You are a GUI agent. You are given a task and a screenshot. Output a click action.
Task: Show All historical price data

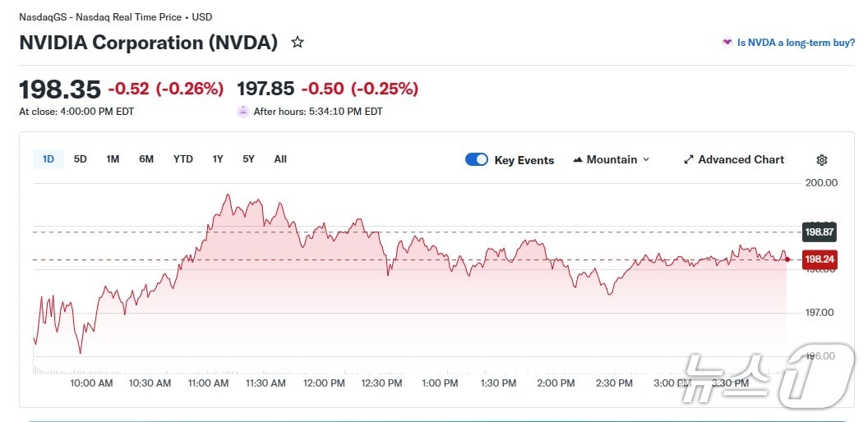coord(280,159)
